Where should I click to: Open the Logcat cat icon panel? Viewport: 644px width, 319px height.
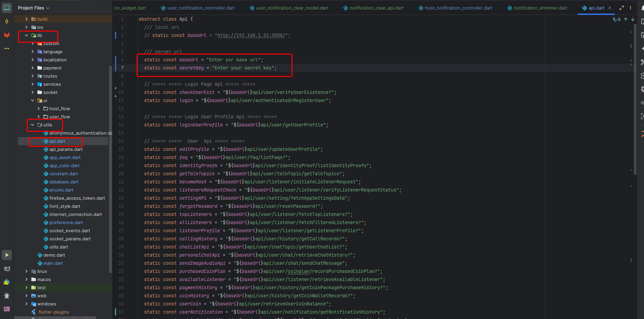(7, 269)
